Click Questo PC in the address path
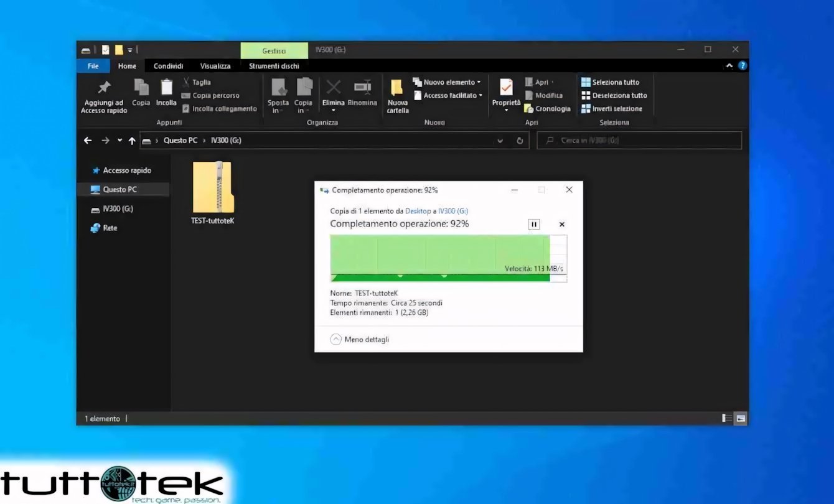 click(180, 141)
